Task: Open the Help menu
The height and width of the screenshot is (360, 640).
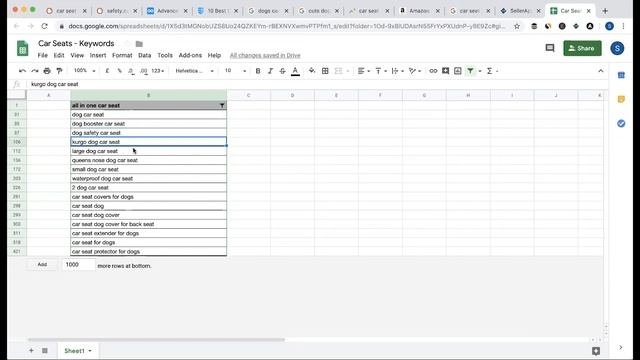Action: click(214, 55)
